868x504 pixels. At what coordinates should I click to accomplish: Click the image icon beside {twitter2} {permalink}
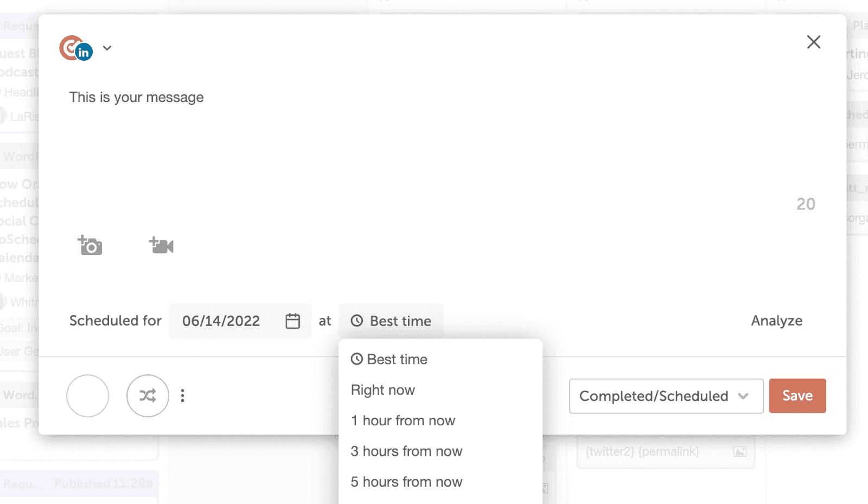pos(740,451)
